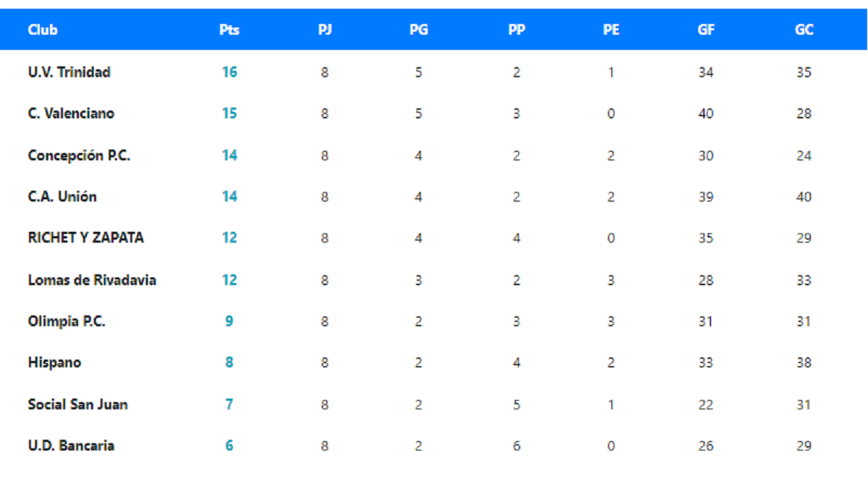Click the GF column header
Screen dimensions: 868x483
(706, 30)
